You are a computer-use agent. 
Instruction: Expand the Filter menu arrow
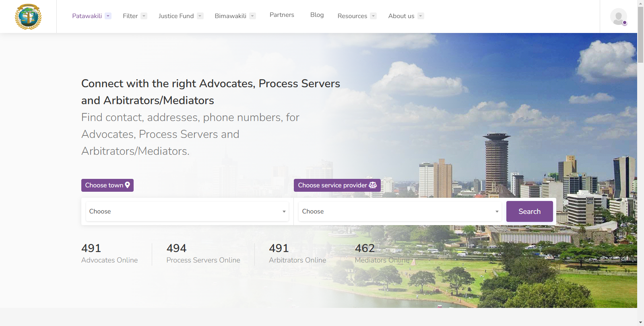pyautogui.click(x=144, y=16)
